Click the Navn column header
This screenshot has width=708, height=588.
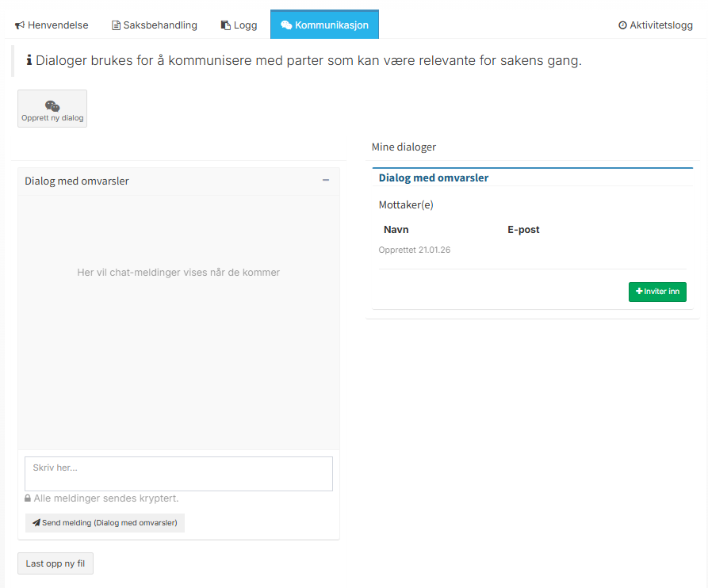click(x=396, y=230)
